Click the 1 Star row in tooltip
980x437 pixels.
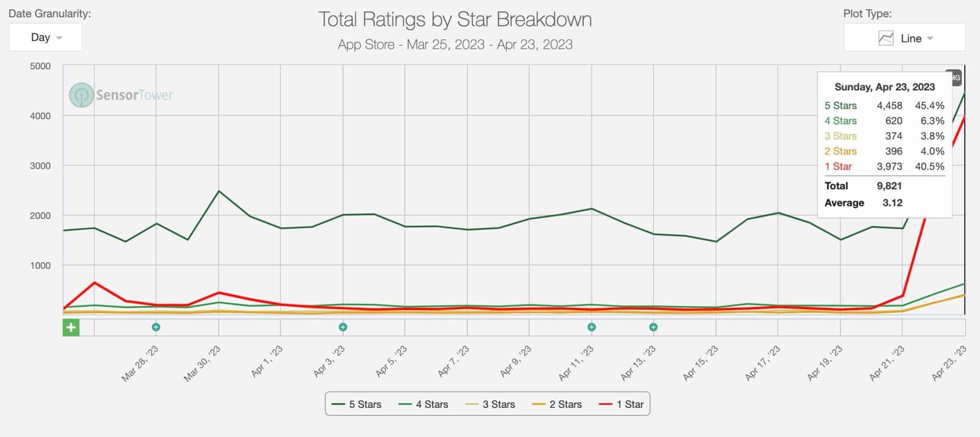pos(884,166)
